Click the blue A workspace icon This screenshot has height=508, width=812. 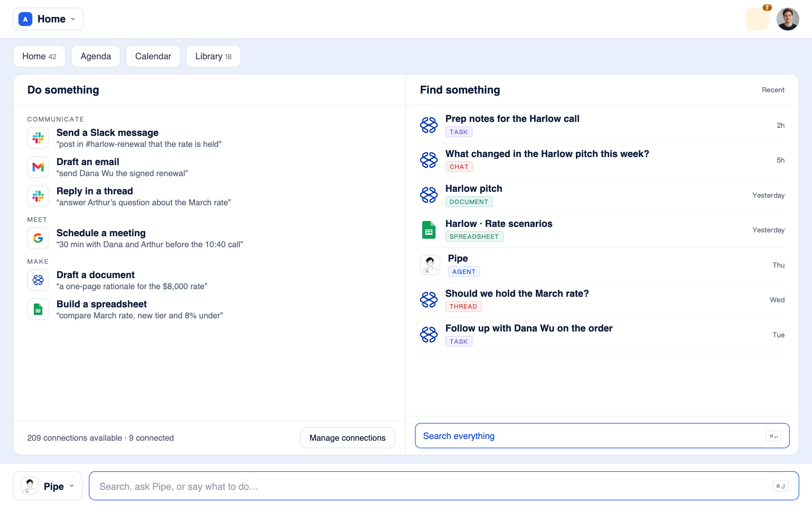point(25,19)
